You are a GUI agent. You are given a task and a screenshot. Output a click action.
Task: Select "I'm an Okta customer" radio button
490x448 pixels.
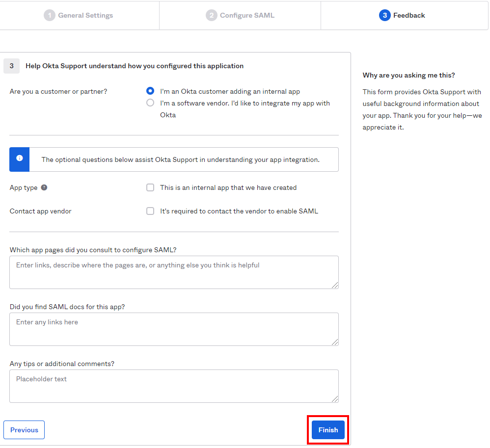tap(150, 91)
